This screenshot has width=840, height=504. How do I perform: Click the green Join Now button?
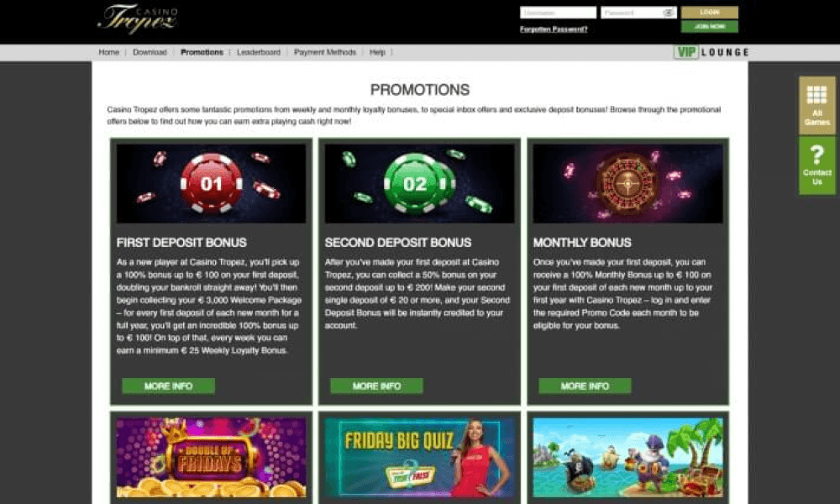coord(709,26)
